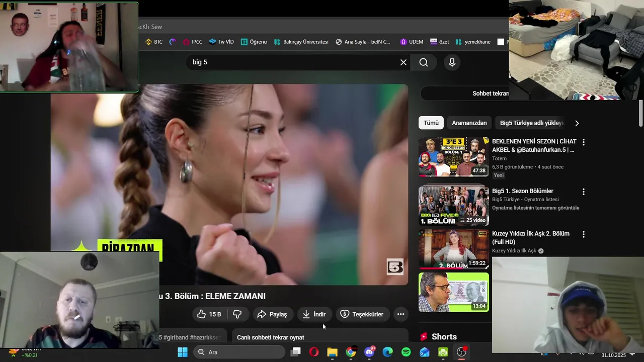Open the yemekhane bookmark
This screenshot has height=362, width=644.
[x=472, y=42]
